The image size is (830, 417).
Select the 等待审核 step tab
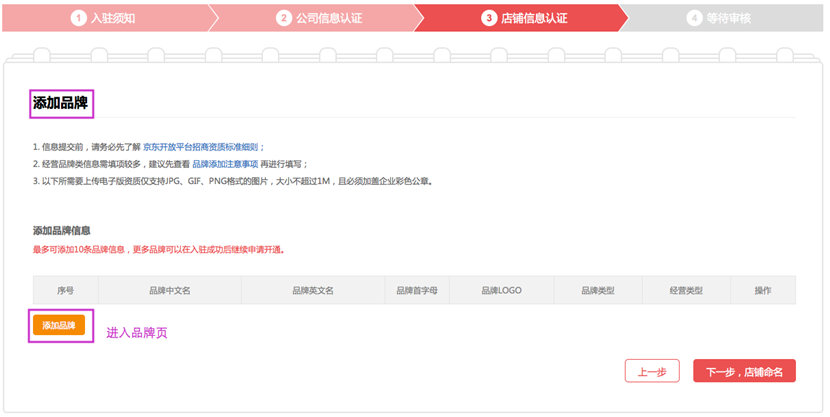coord(723,18)
